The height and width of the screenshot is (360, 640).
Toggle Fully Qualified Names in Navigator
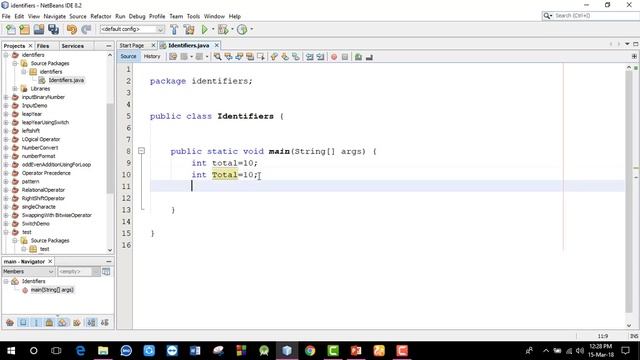click(77, 322)
